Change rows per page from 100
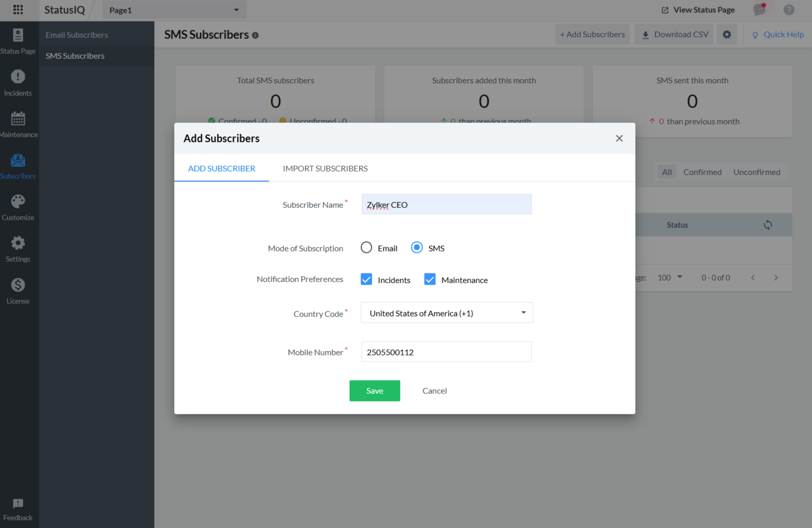The image size is (812, 528). coord(670,278)
